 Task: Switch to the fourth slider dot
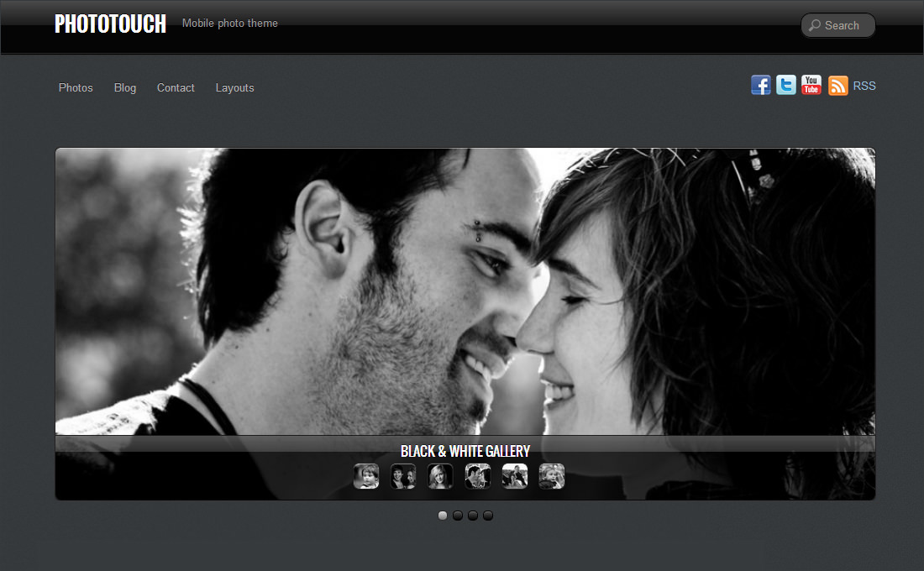click(x=488, y=516)
